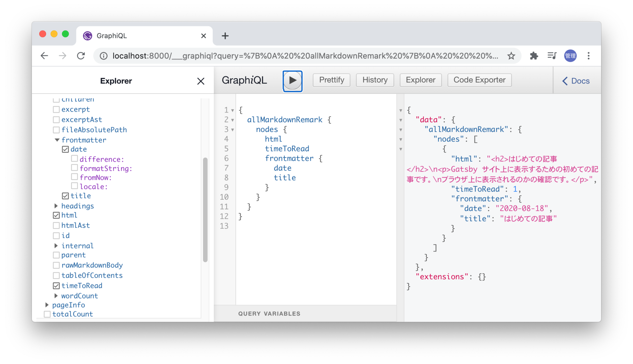The width and height of the screenshot is (633, 364).
Task: Expand the pageInfo tree item
Action: [47, 305]
